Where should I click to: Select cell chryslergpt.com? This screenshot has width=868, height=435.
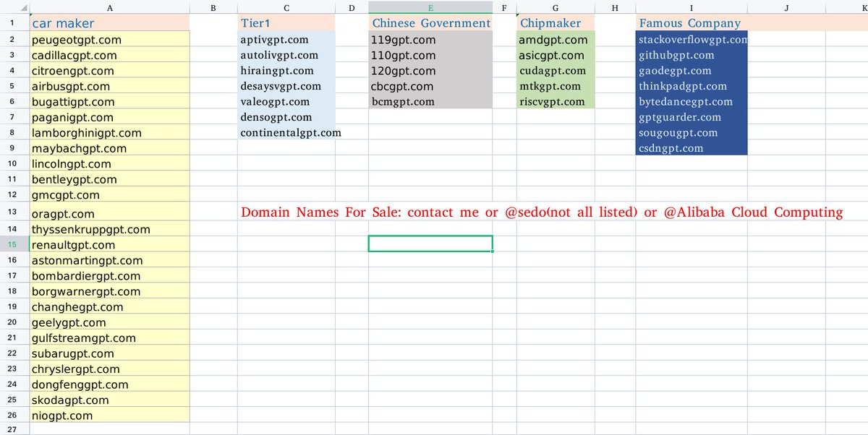coord(109,369)
